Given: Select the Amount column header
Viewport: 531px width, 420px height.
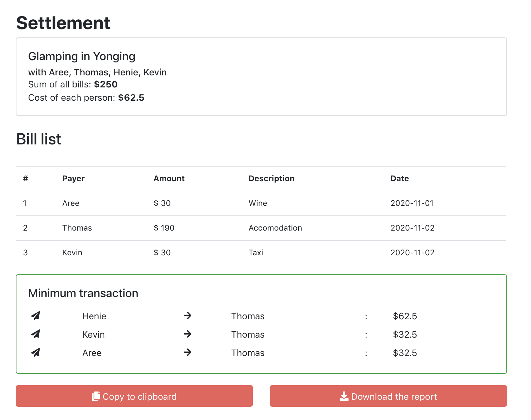Looking at the screenshot, I should (x=169, y=179).
